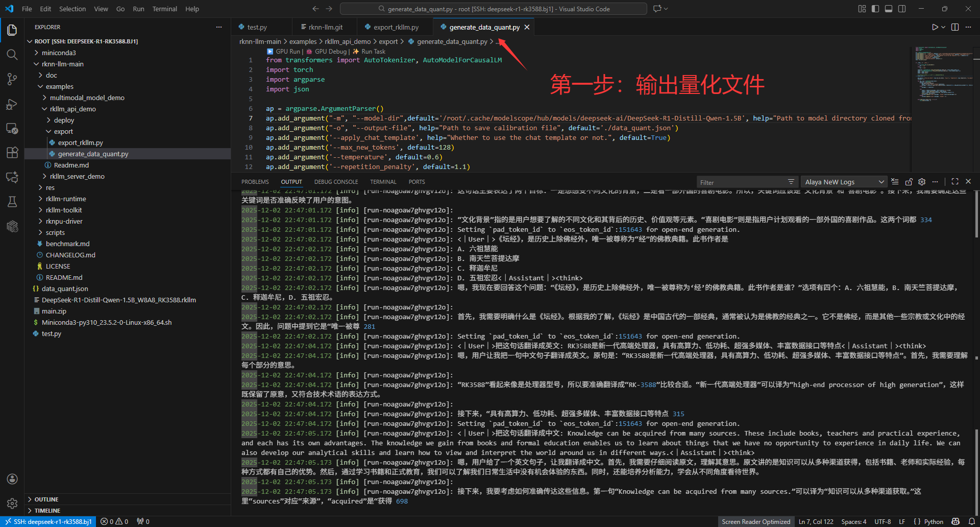Open the Testing flask view
The height and width of the screenshot is (527, 980).
pyautogui.click(x=12, y=202)
